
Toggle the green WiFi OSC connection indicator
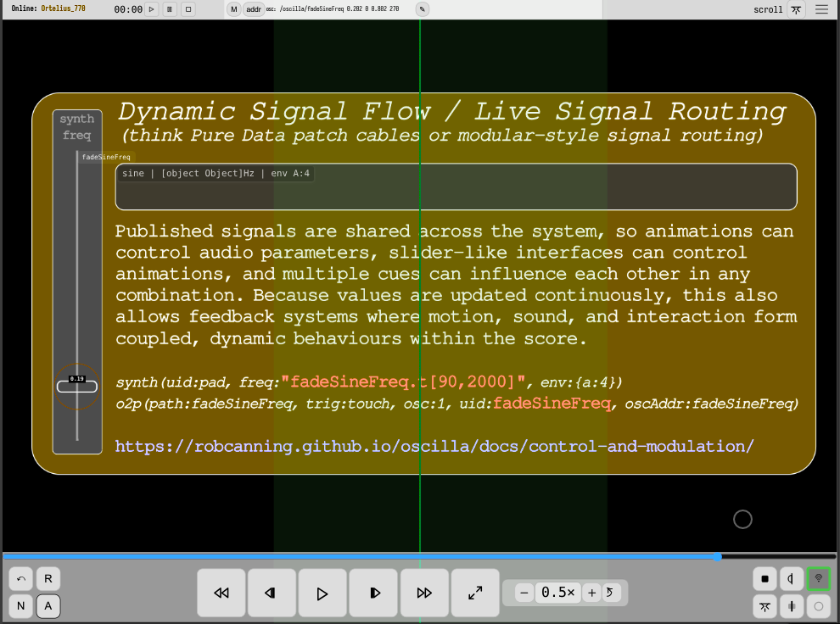(818, 578)
